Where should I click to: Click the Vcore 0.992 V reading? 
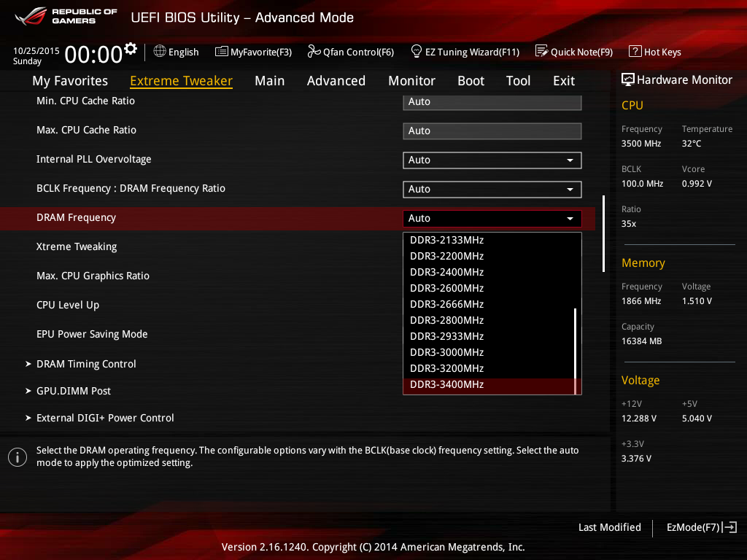click(x=697, y=183)
